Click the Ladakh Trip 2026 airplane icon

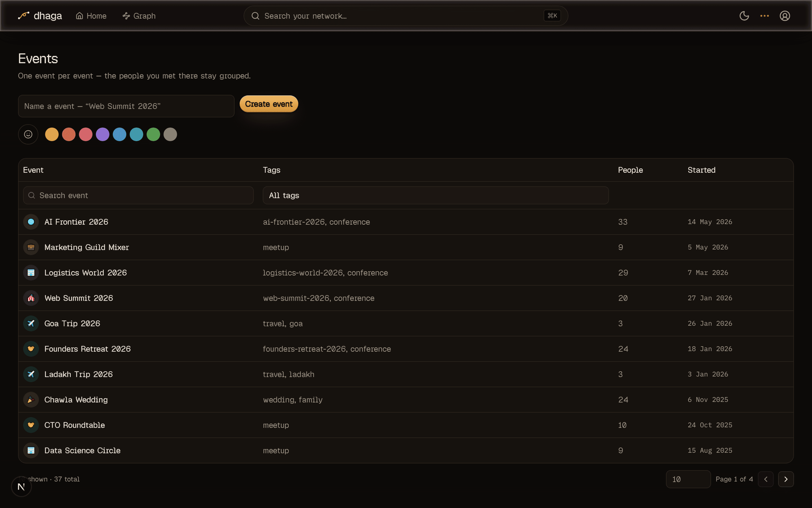(31, 374)
